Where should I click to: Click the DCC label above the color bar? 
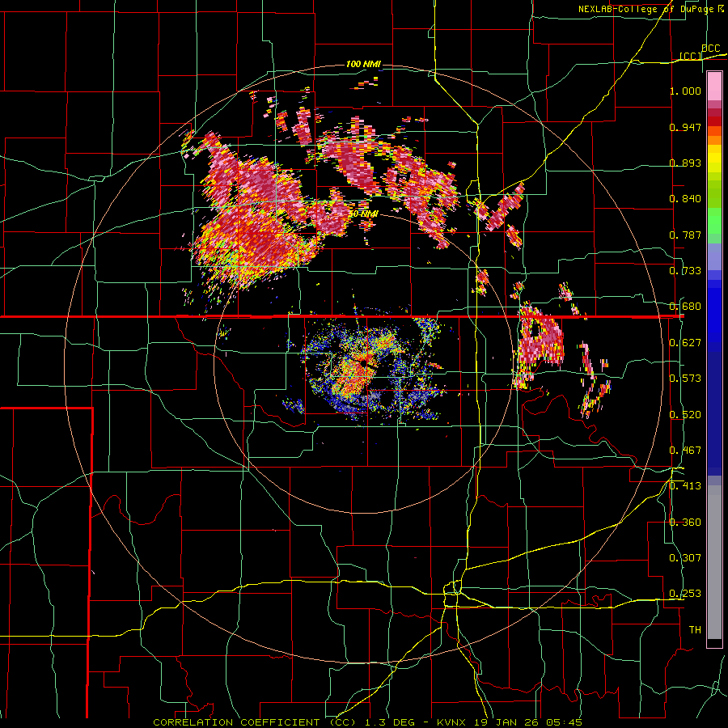click(711, 49)
